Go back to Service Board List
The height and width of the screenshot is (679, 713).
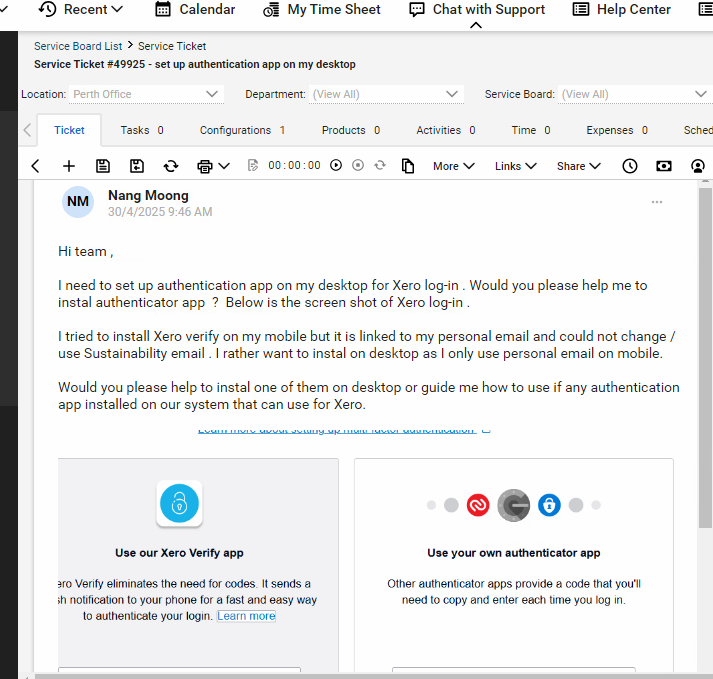(x=78, y=46)
